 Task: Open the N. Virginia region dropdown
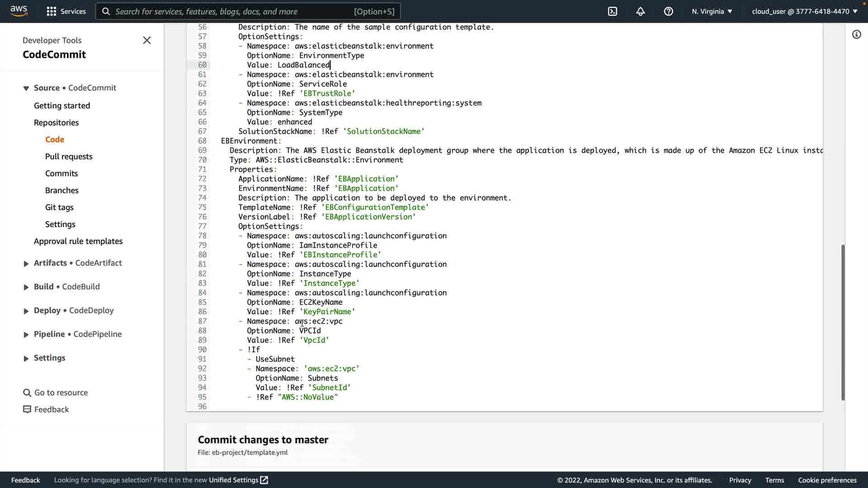pos(712,11)
